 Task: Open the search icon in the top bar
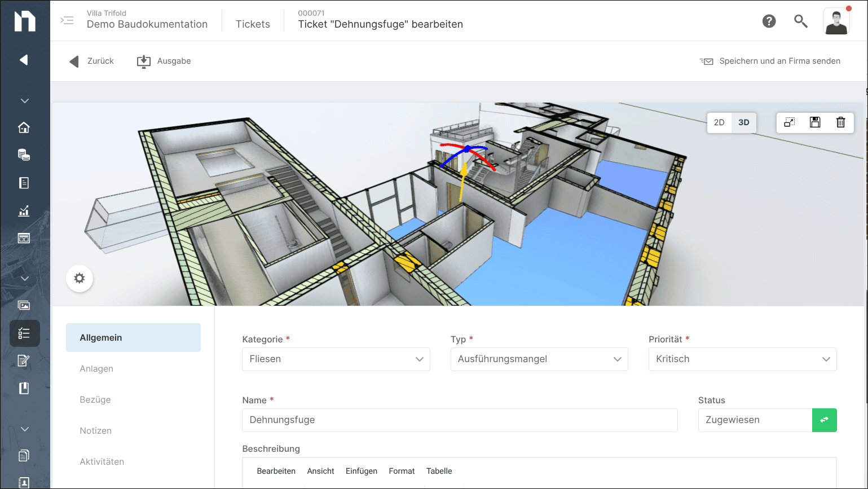[801, 21]
